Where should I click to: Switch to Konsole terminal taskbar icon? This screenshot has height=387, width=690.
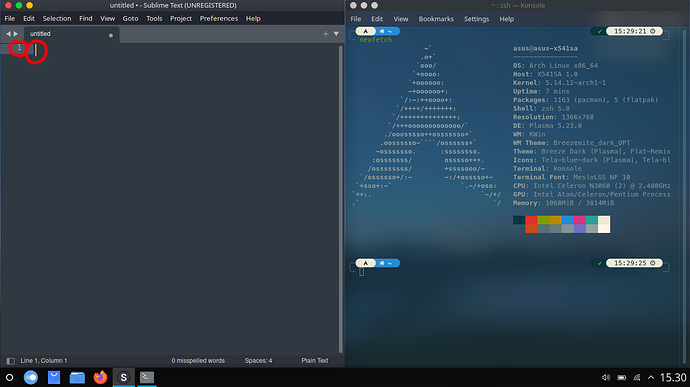click(147, 377)
